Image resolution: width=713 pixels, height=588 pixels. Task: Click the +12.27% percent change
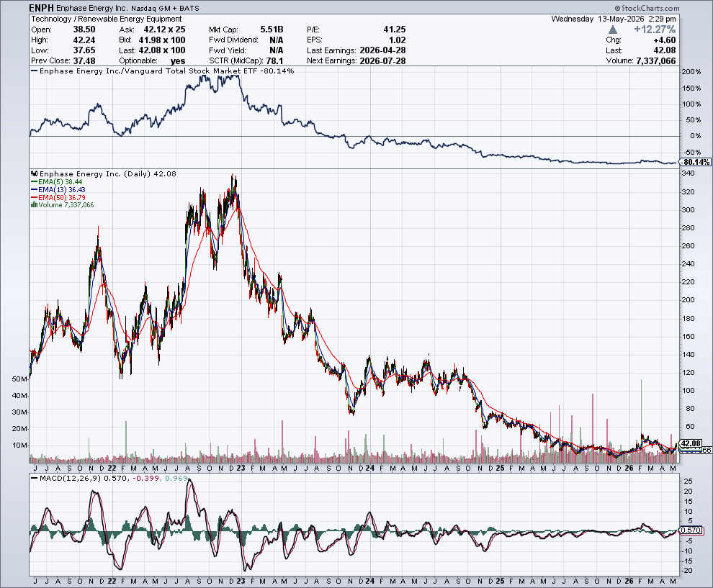click(655, 30)
